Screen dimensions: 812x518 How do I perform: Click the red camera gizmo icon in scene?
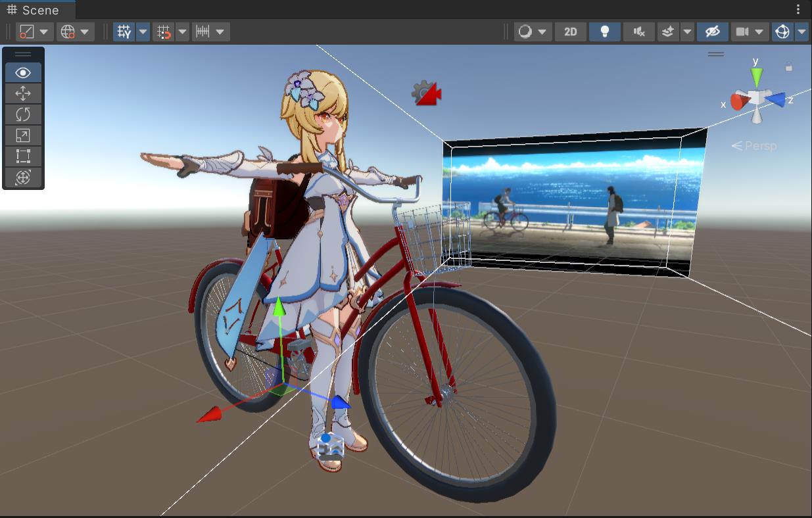[x=427, y=94]
